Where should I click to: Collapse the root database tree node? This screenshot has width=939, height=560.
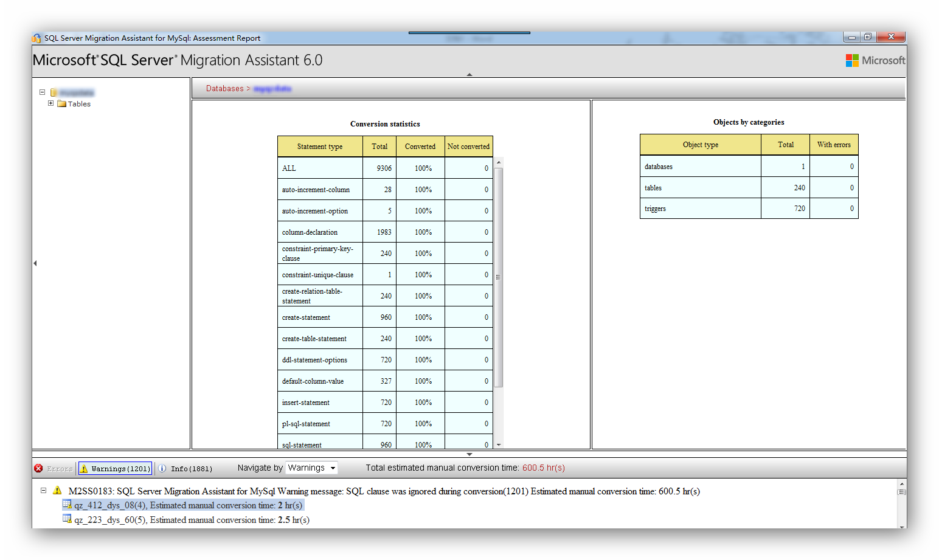[42, 92]
